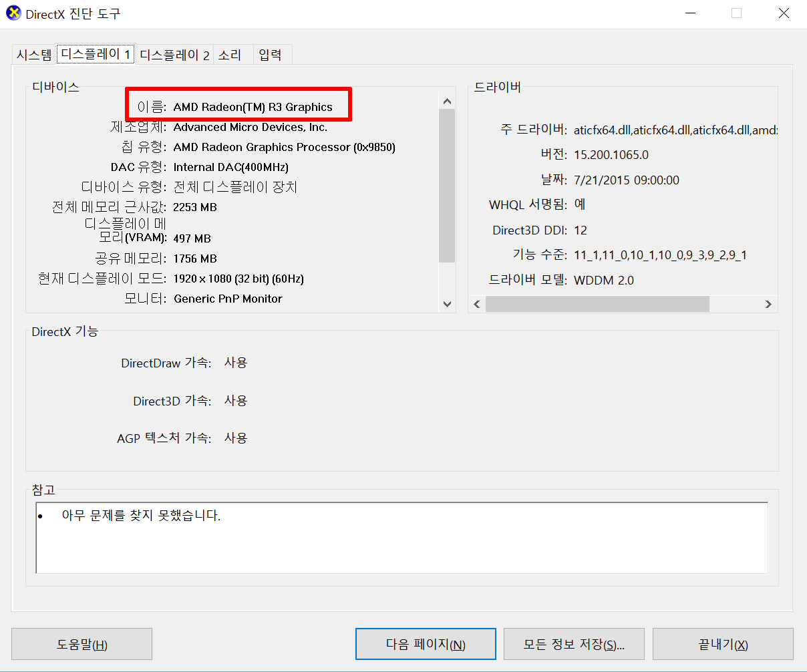807x672 pixels.
Task: Close the DirectX 진단 도구 window
Action: (784, 13)
